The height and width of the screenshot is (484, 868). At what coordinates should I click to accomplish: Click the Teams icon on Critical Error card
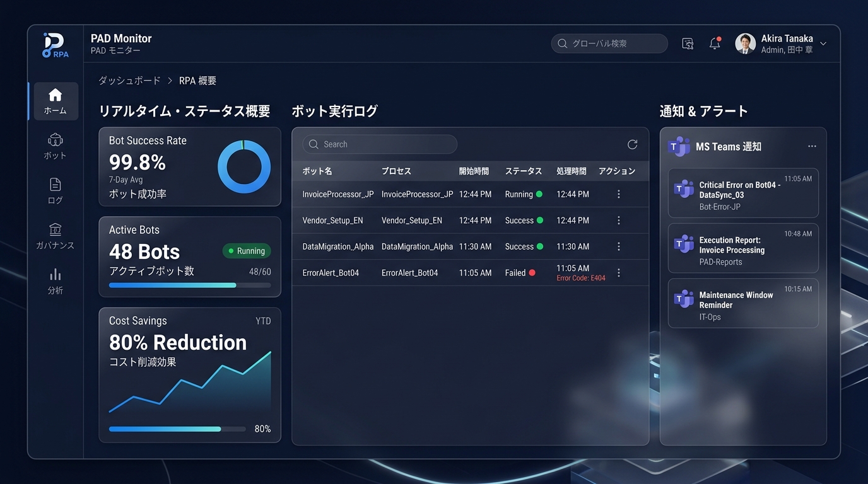coord(683,188)
